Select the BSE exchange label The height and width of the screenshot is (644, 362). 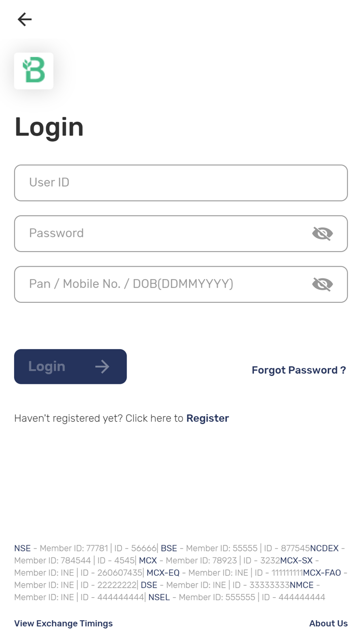coord(169,548)
